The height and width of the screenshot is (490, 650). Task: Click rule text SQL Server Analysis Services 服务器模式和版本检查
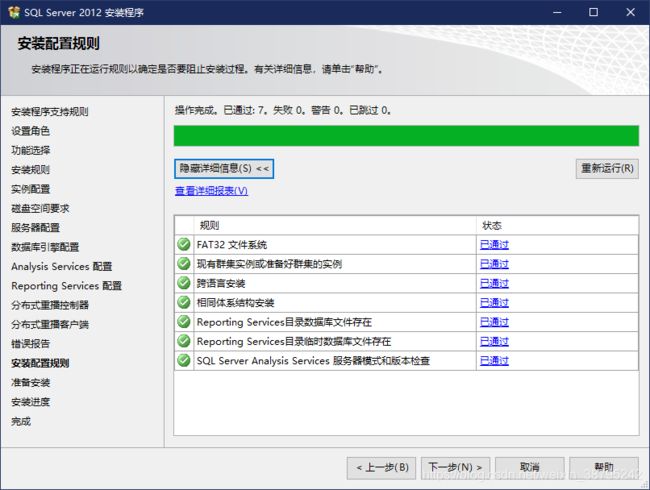313,361
